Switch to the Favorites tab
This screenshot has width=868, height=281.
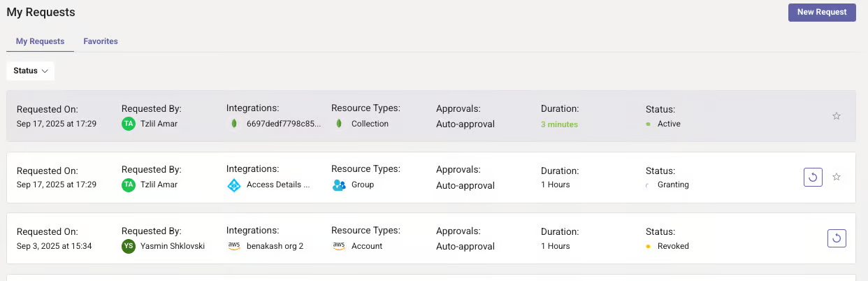(101, 41)
